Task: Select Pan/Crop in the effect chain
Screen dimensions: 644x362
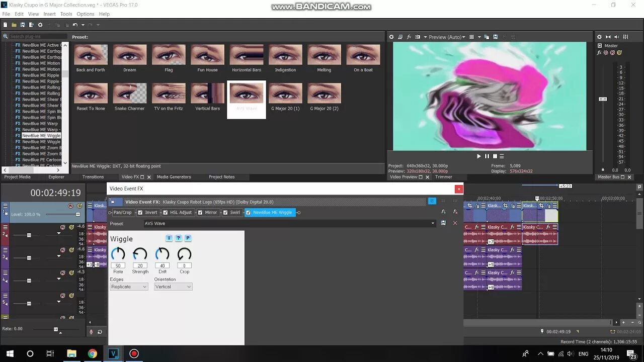Action: pos(122,212)
